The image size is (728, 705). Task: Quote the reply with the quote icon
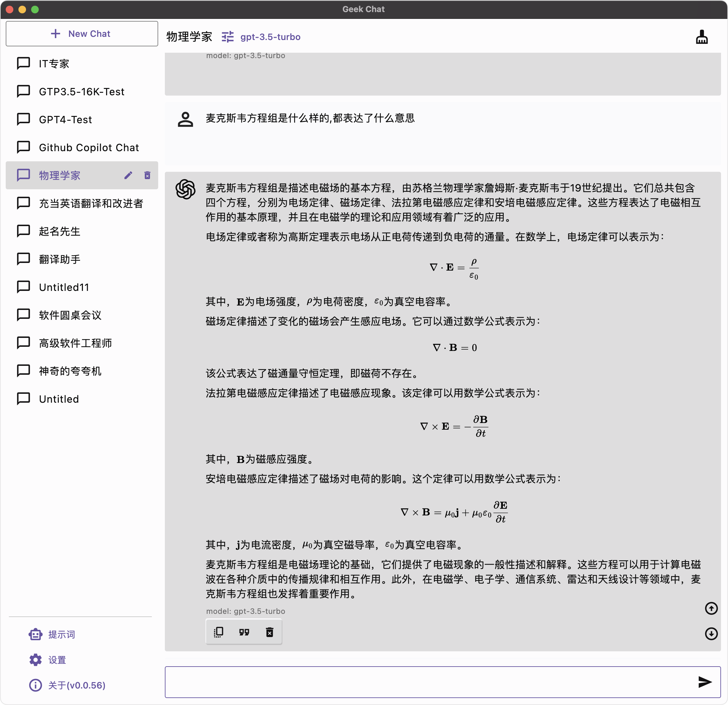(x=244, y=632)
